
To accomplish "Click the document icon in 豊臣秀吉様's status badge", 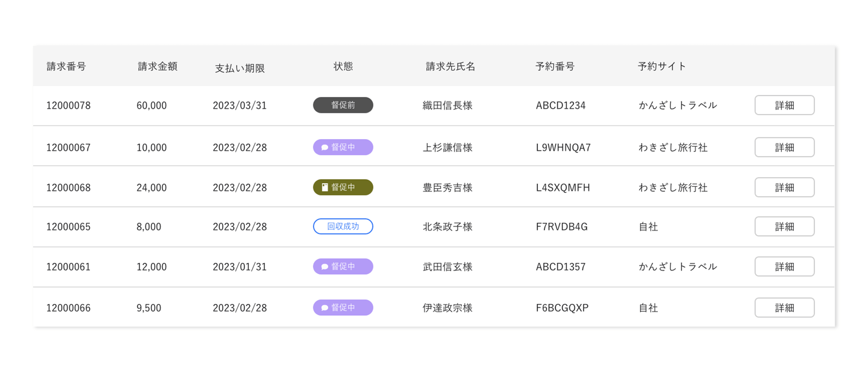I will point(325,187).
